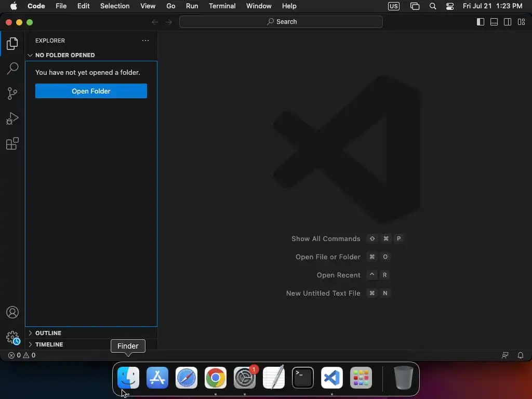Toggle the bottom panel layout icon
The height and width of the screenshot is (399, 532).
coord(494,22)
